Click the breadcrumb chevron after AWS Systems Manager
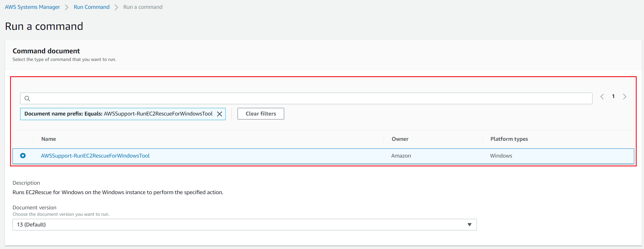Image resolution: width=644 pixels, height=249 pixels. pyautogui.click(x=67, y=7)
